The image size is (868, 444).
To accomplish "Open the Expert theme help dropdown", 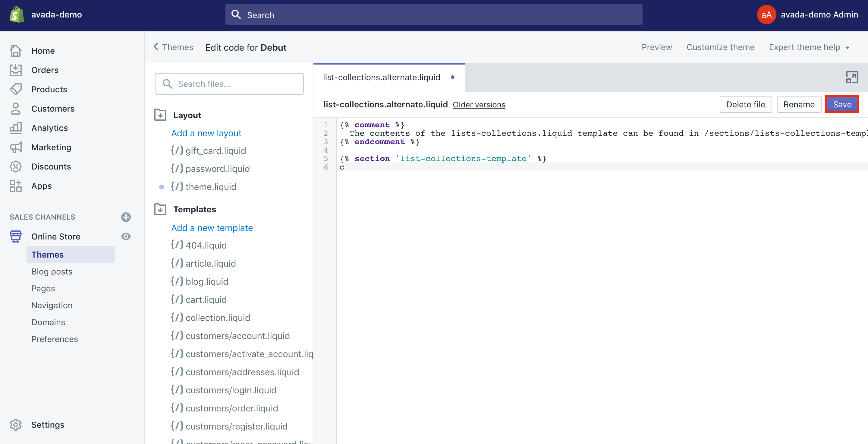I will click(810, 47).
